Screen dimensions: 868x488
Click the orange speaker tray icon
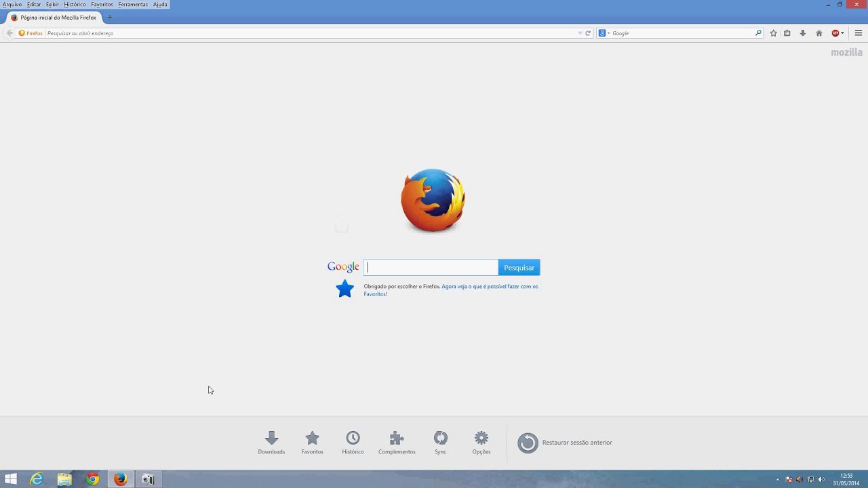800,480
